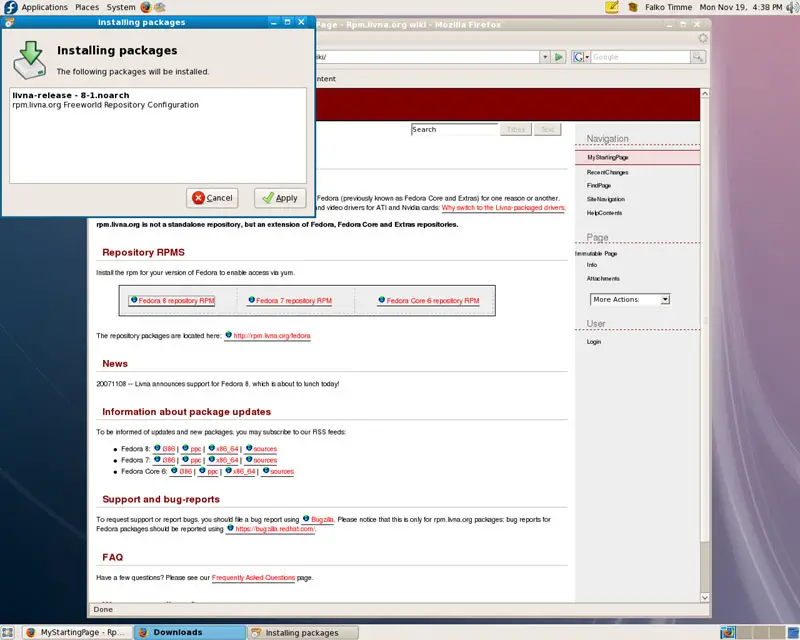Open the System menu

point(121,7)
